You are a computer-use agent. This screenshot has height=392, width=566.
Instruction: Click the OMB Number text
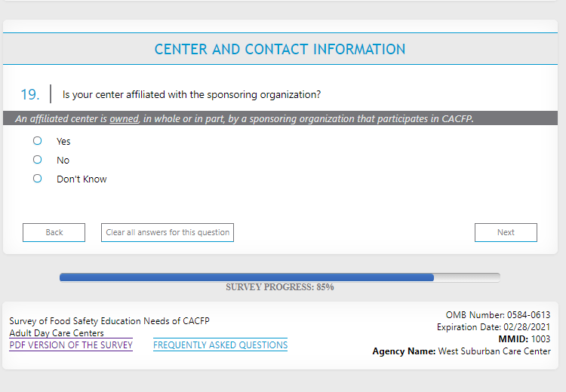click(x=498, y=315)
